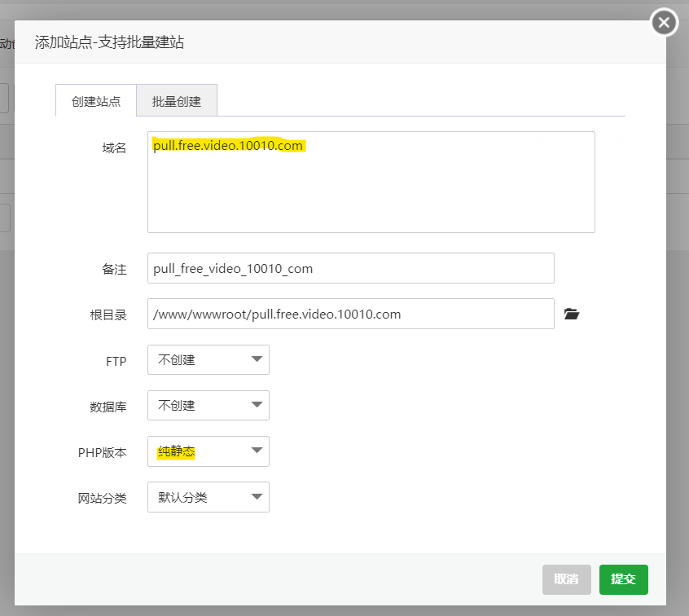This screenshot has width=689, height=616.
Task: Click the PHP版本 field label
Action: (102, 452)
